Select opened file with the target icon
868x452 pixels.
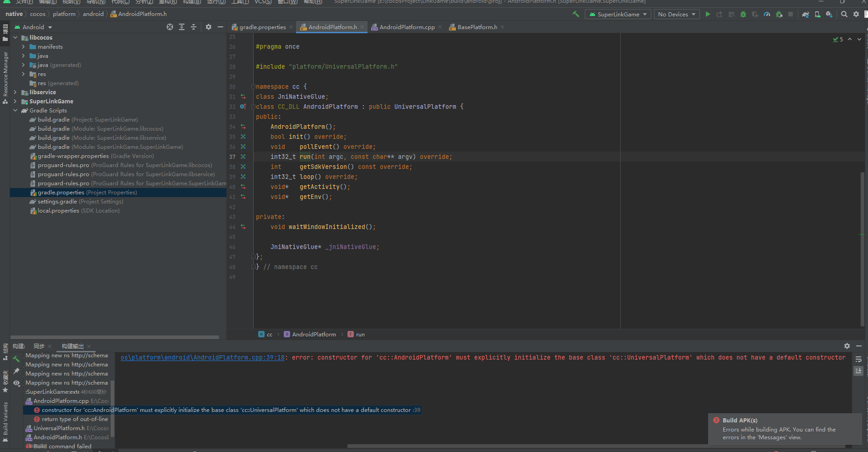[x=170, y=27]
